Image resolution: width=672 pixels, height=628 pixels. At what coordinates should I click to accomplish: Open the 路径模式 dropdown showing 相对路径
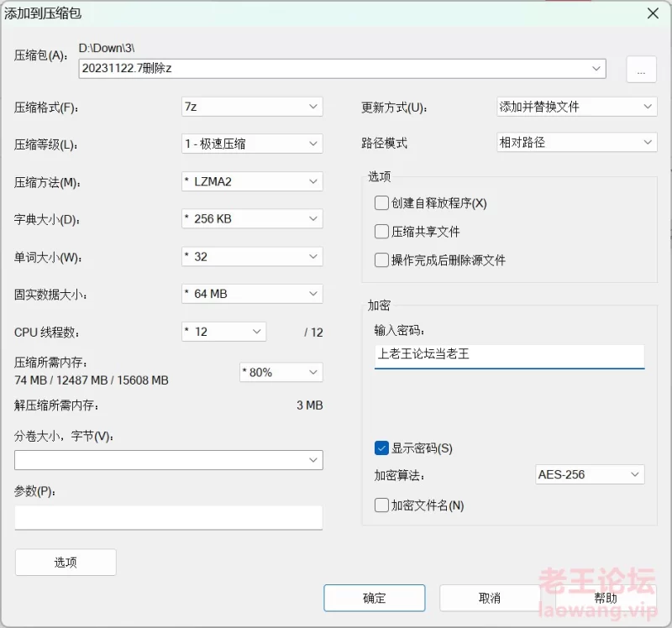pyautogui.click(x=577, y=142)
